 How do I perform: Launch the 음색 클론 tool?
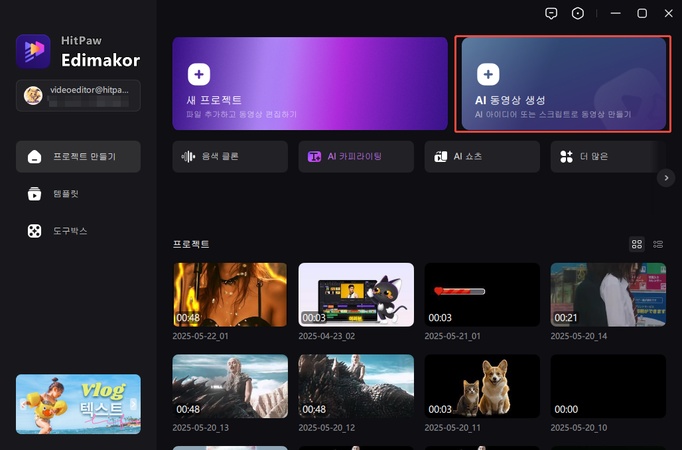(229, 156)
